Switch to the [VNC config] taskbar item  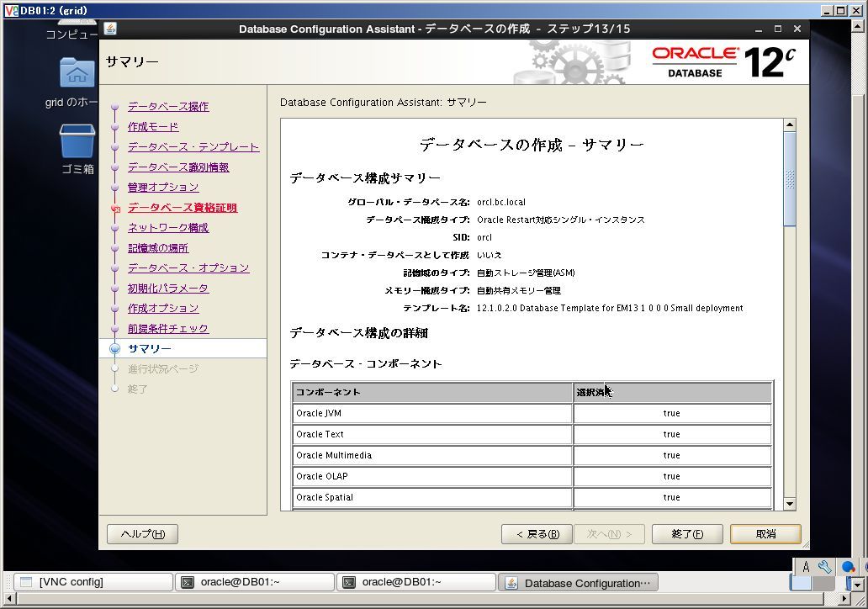point(93,582)
